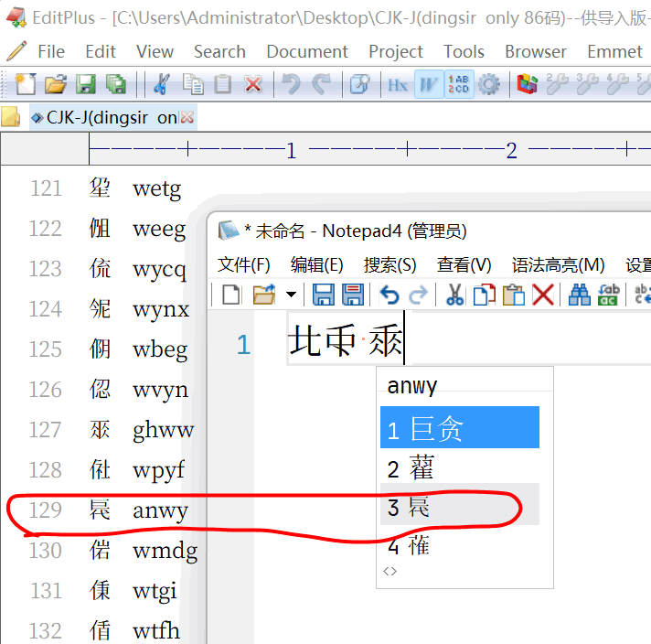The height and width of the screenshot is (644, 651).
Task: Click the Save As icon in Notepad4 toolbar
Action: (x=352, y=294)
